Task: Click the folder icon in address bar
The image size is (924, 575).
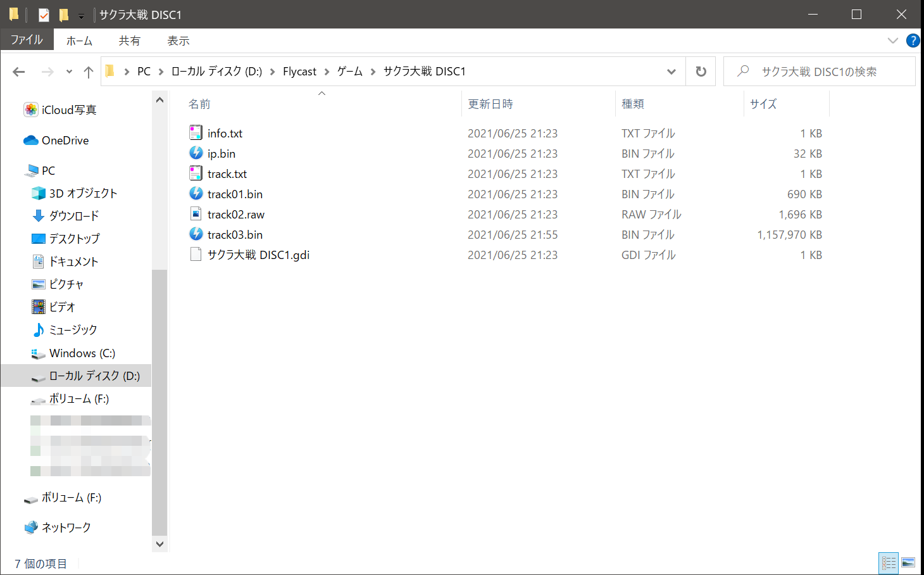Action: pyautogui.click(x=110, y=72)
